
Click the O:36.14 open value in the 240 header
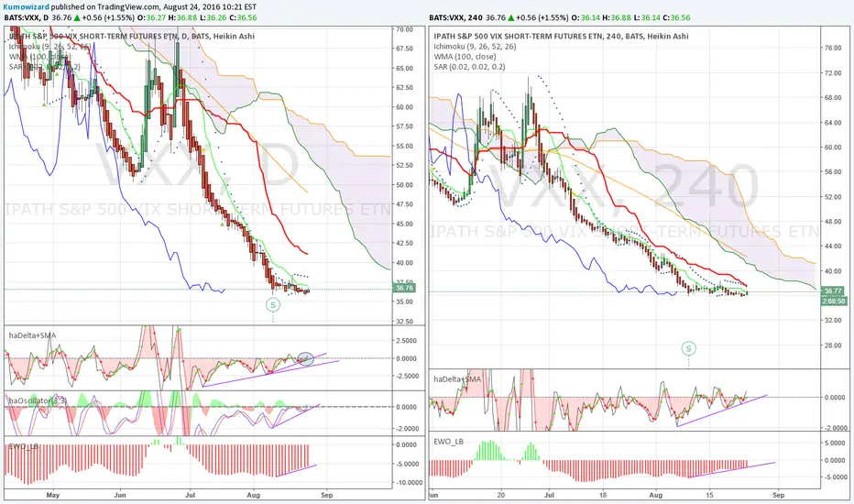(x=586, y=17)
